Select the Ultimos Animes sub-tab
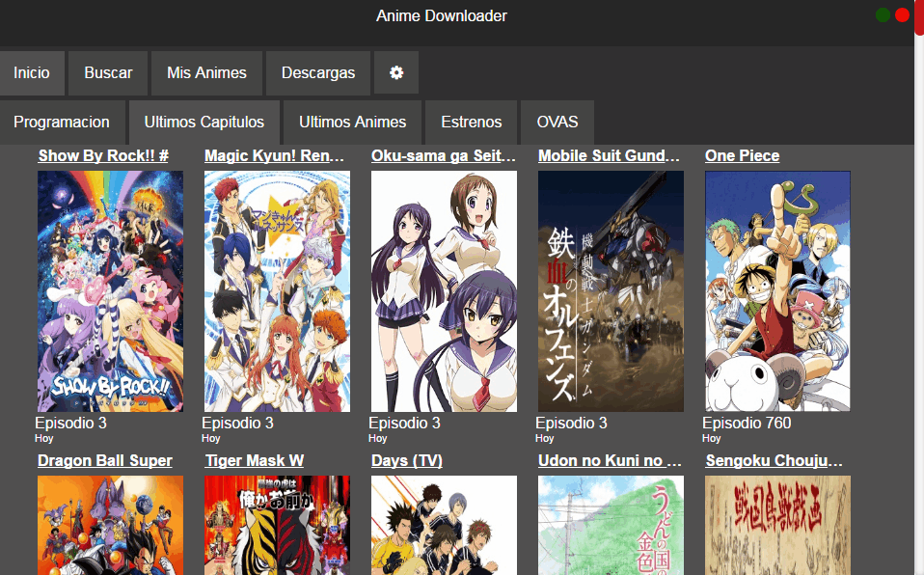The image size is (924, 575). coord(352,123)
